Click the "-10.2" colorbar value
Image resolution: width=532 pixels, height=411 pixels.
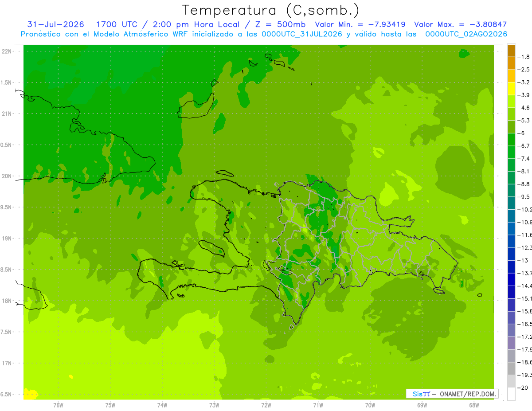tap(525, 209)
